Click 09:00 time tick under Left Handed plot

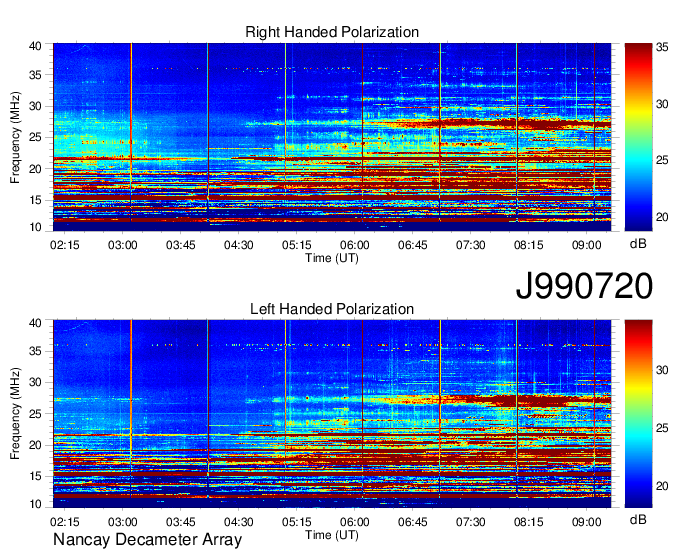click(586, 522)
